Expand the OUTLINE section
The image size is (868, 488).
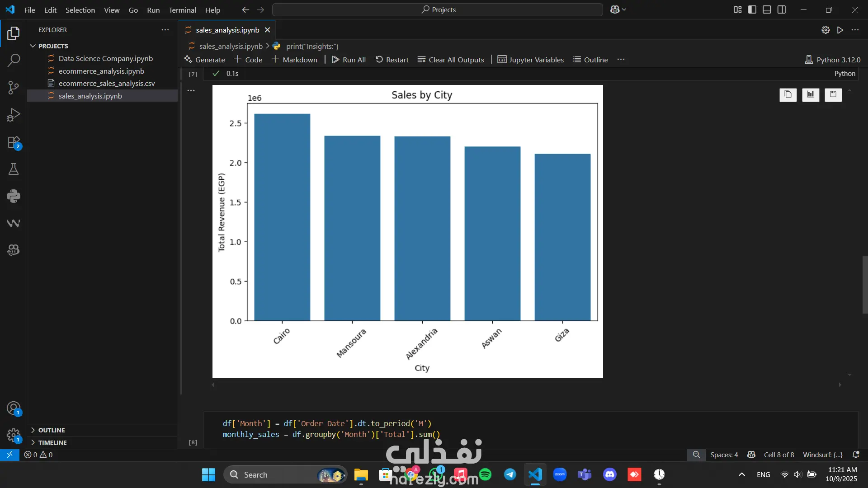[52, 430]
